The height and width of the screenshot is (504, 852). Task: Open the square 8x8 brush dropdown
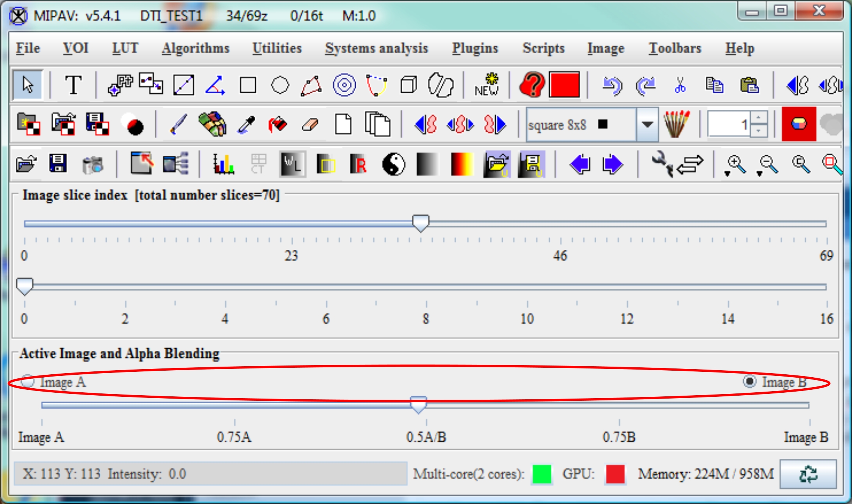[x=647, y=125]
